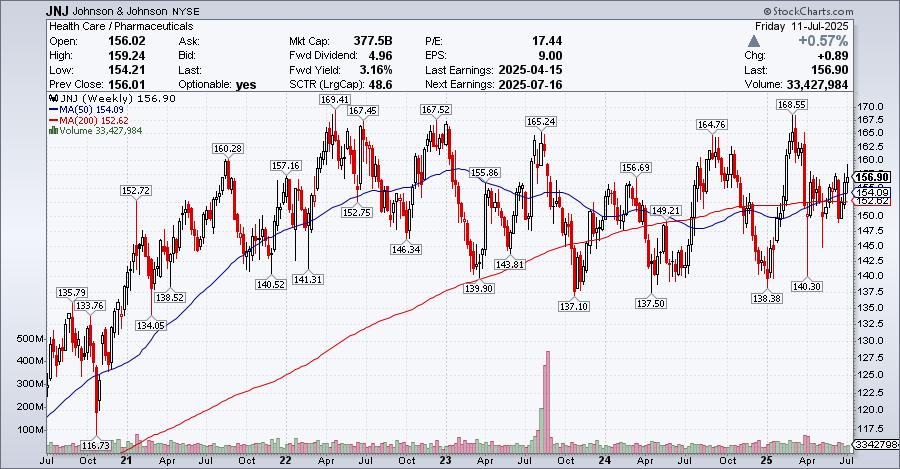Click the red MA(200) legend line

click(x=54, y=121)
